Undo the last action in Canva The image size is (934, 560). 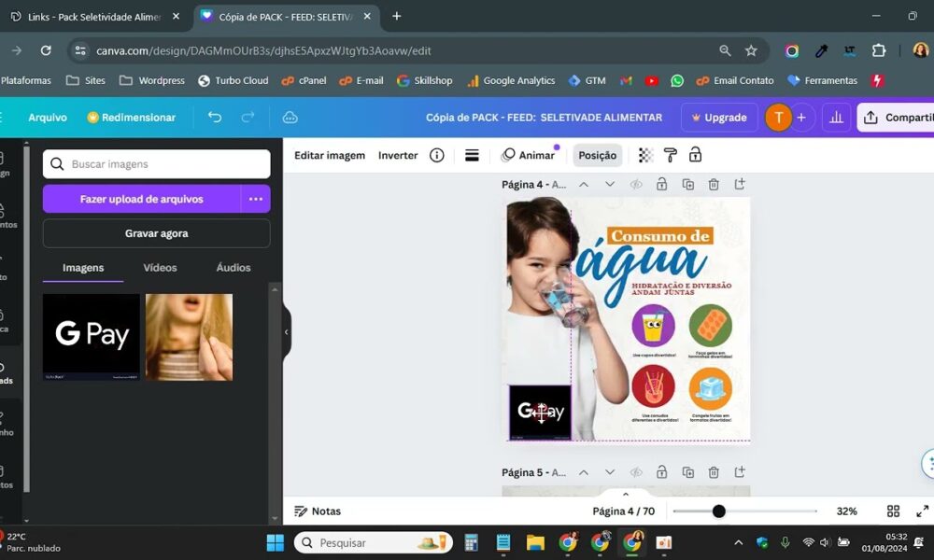point(215,118)
